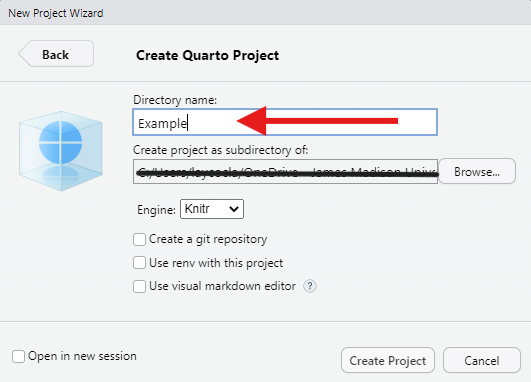
Task: Check Use renv with this project
Action: (139, 263)
